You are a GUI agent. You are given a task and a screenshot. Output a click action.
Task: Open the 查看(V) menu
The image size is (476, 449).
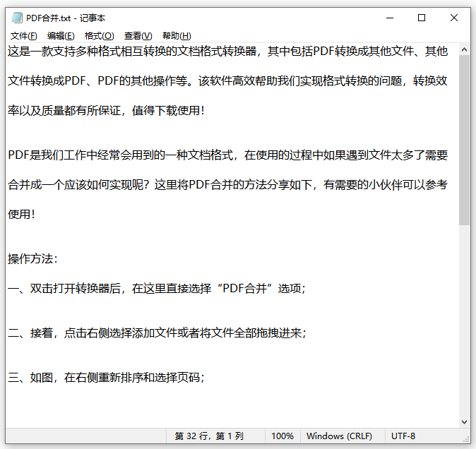(x=138, y=36)
